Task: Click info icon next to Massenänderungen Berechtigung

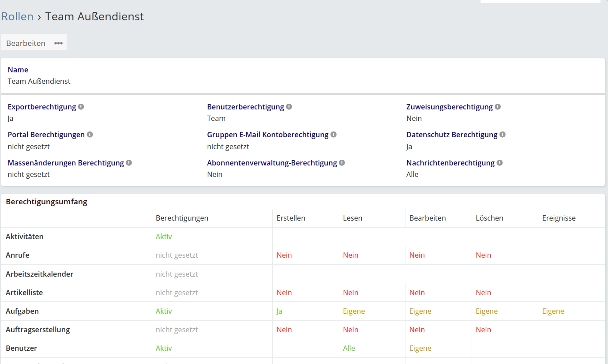Action: pos(129,163)
